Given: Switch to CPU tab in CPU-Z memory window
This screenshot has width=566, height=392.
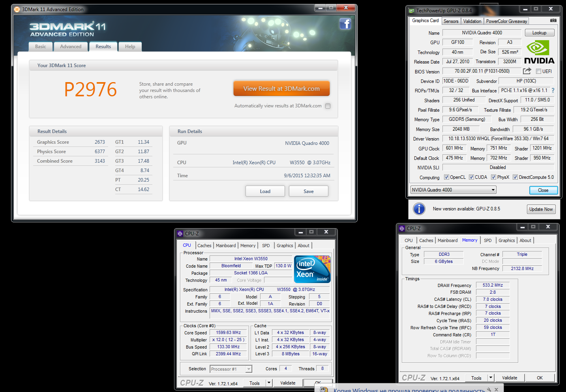Looking at the screenshot, I should tap(409, 240).
